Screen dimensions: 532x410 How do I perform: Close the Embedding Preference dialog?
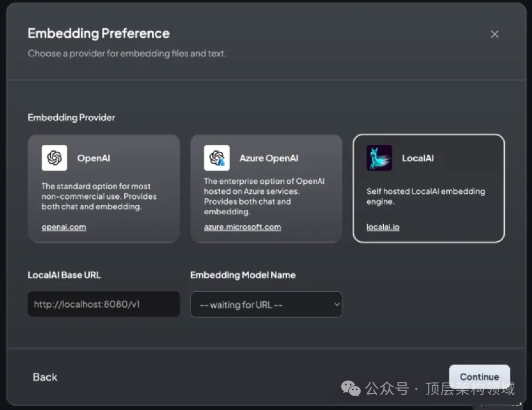click(x=495, y=34)
